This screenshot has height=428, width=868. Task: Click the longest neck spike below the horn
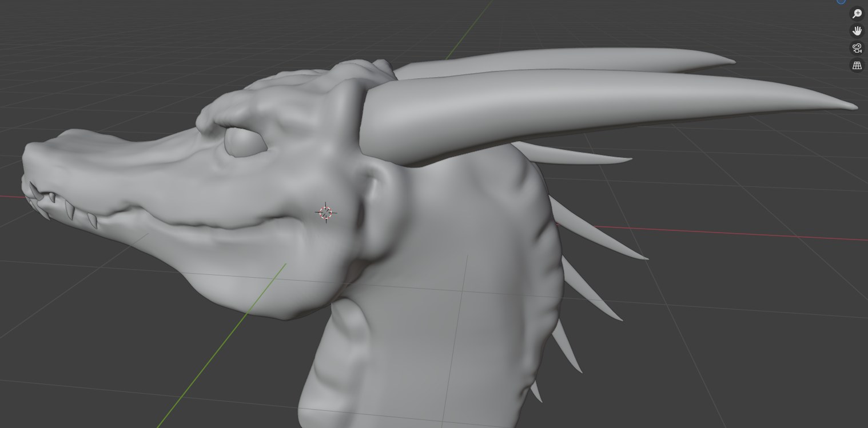600,235
